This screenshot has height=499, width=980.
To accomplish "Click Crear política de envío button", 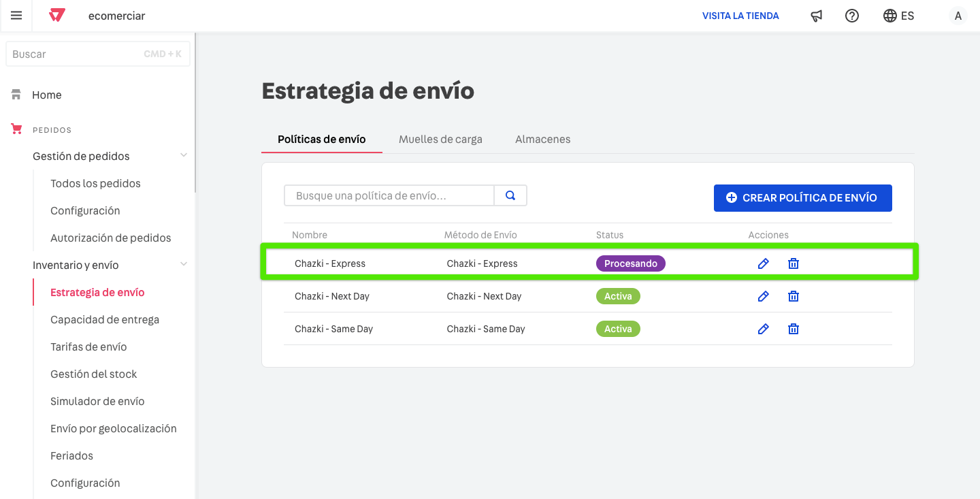I will coord(803,197).
